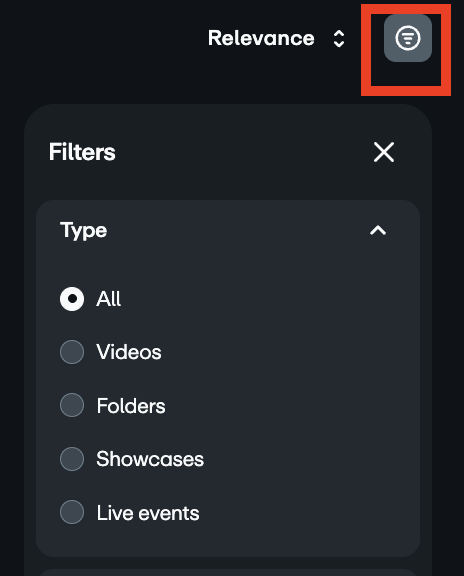
Task: Click the Relevance label text
Action: tap(261, 38)
